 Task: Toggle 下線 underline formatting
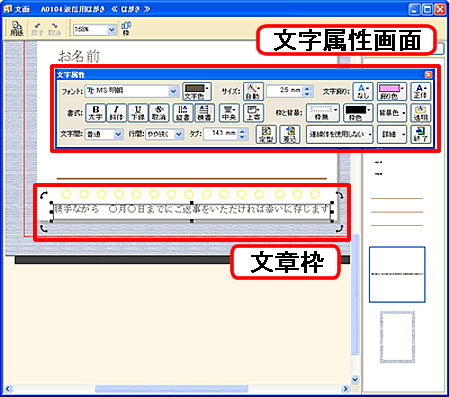138,113
